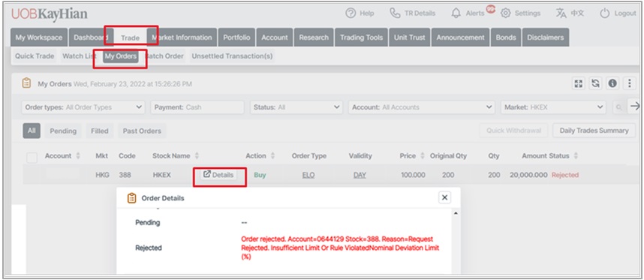Screen dimensions: 644x280
Task: Open the My Orders info icon
Action: pyautogui.click(x=612, y=83)
